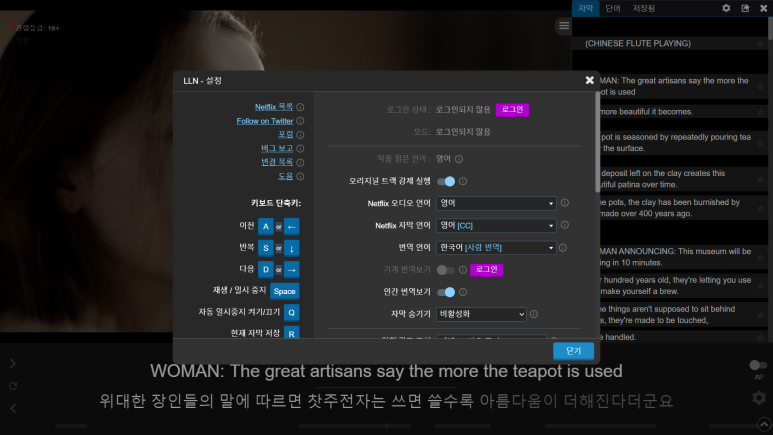Image resolution: width=773 pixels, height=435 pixels.
Task: Click the Space key for play/pause
Action: point(284,291)
